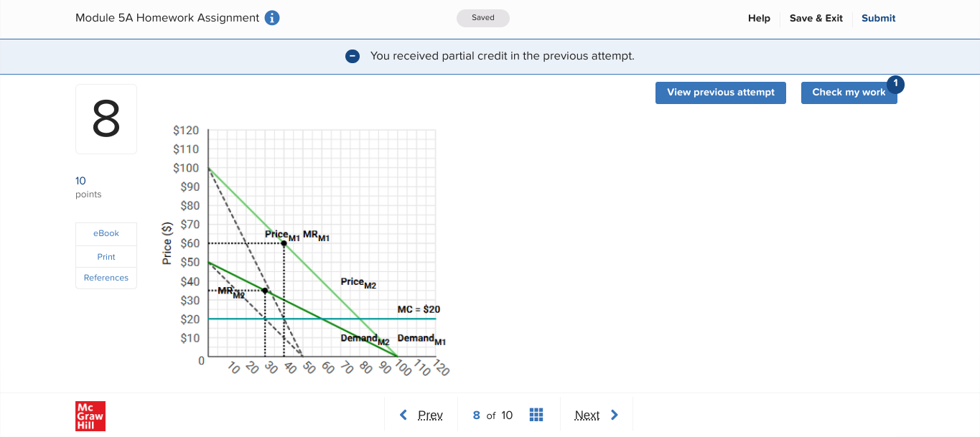Click the partial credit message text

click(503, 56)
